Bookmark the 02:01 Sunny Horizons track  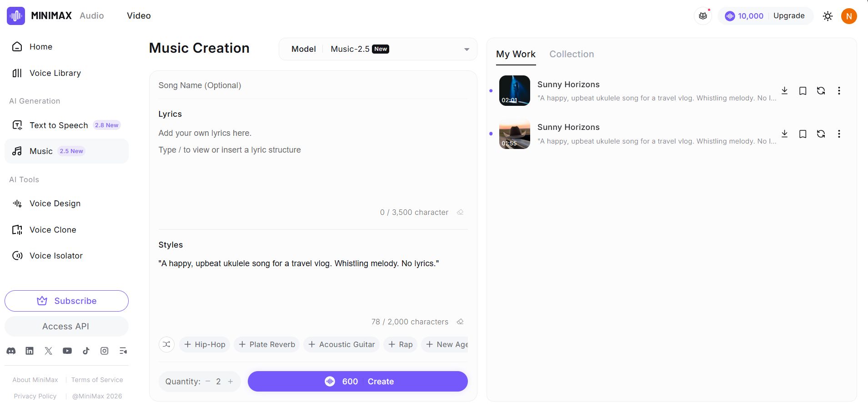pyautogui.click(x=803, y=91)
